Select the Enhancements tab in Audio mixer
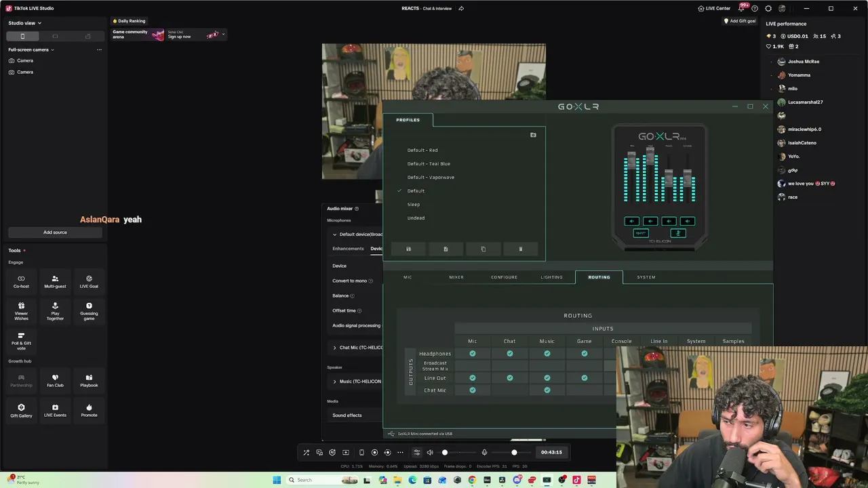 click(x=348, y=249)
